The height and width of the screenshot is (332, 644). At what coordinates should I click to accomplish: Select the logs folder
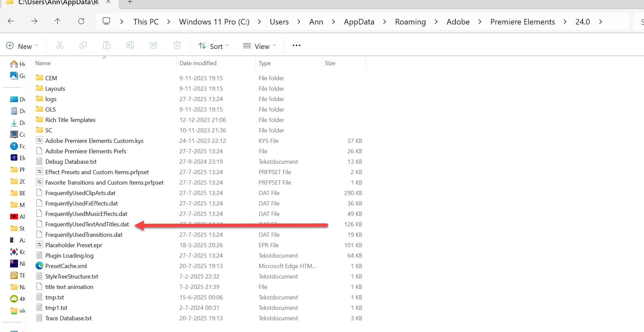pos(51,99)
